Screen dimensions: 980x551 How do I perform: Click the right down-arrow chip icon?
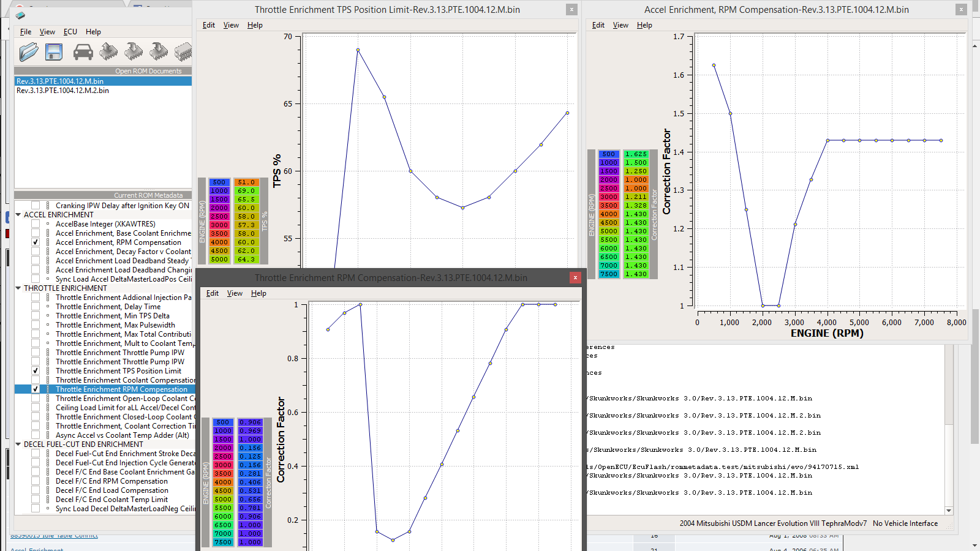[x=158, y=51]
